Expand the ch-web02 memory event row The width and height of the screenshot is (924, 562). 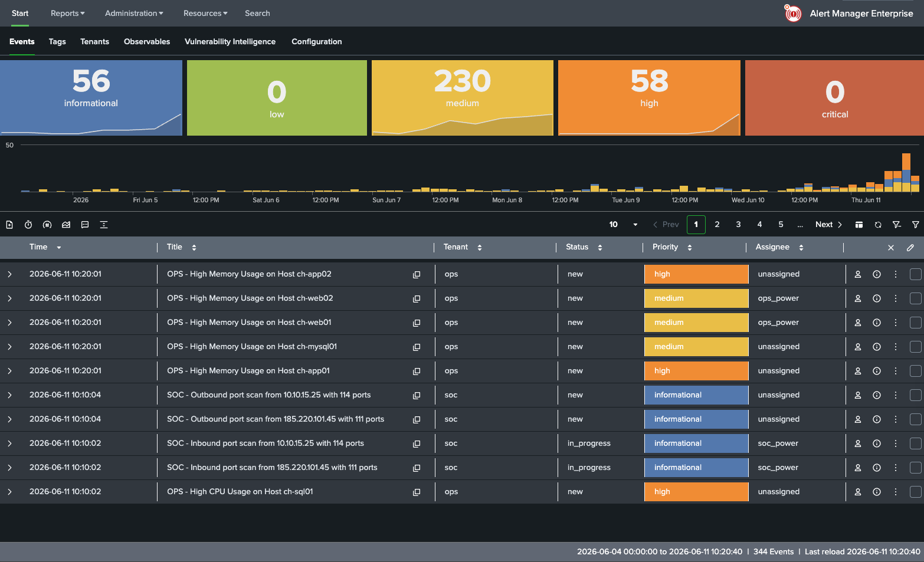pyautogui.click(x=9, y=298)
